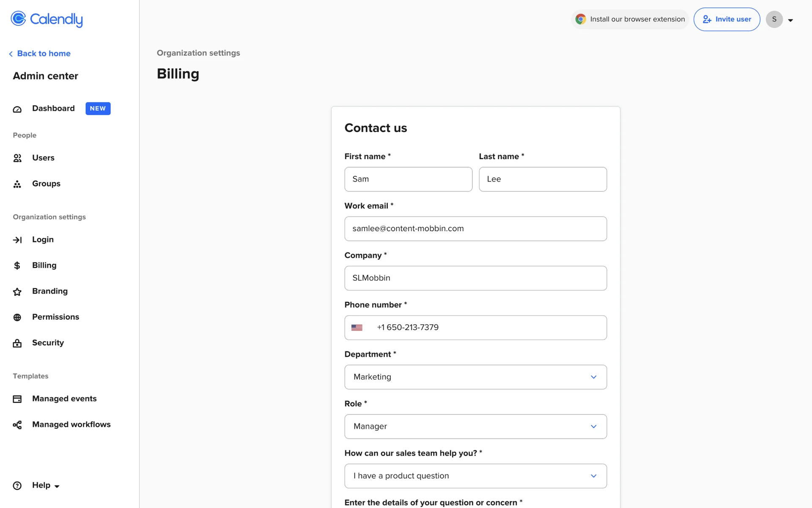Open Dashboard via its gauge icon
Image resolution: width=812 pixels, height=508 pixels.
coord(17,109)
